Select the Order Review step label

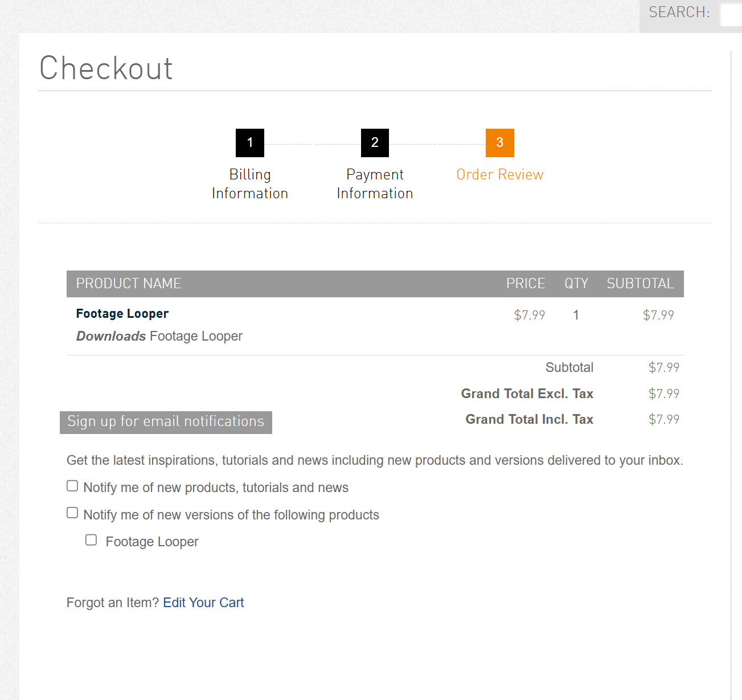click(500, 174)
